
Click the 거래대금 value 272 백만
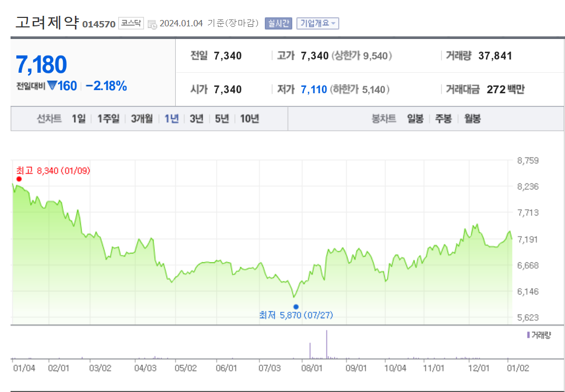(505, 89)
